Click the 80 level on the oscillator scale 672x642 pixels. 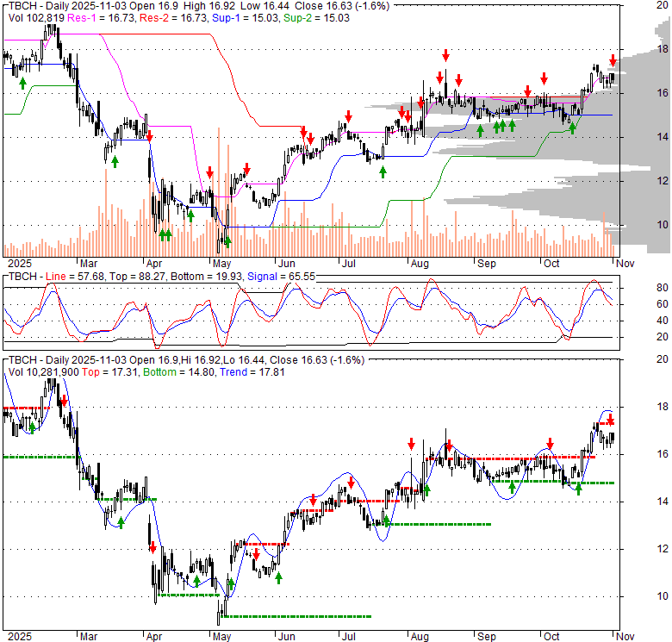point(663,288)
